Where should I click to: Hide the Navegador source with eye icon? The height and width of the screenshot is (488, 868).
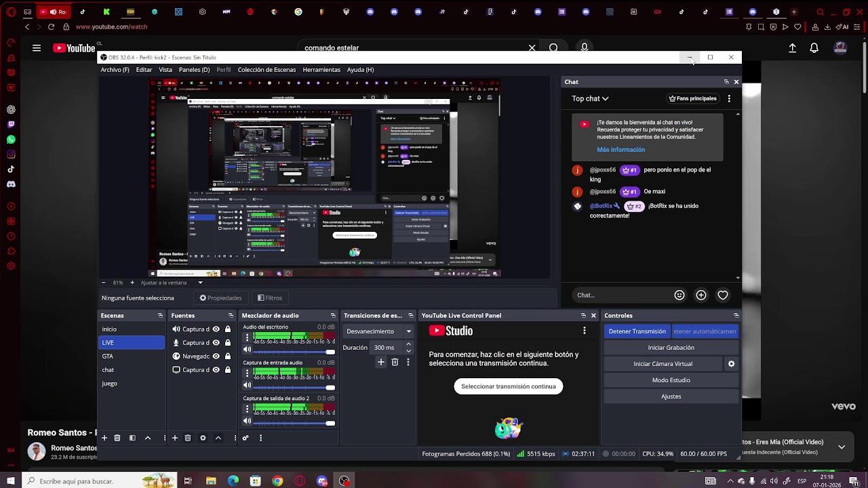pos(216,356)
